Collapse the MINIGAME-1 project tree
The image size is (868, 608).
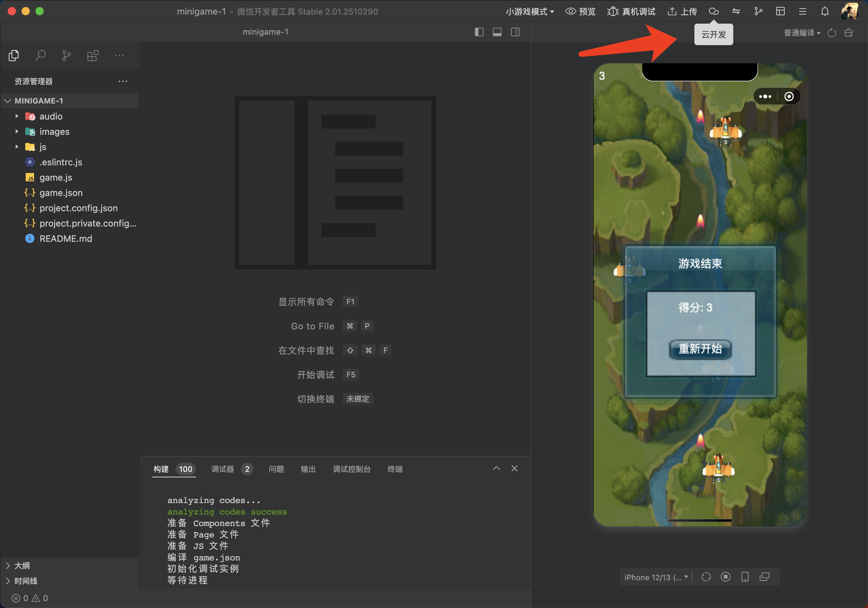tap(70, 101)
